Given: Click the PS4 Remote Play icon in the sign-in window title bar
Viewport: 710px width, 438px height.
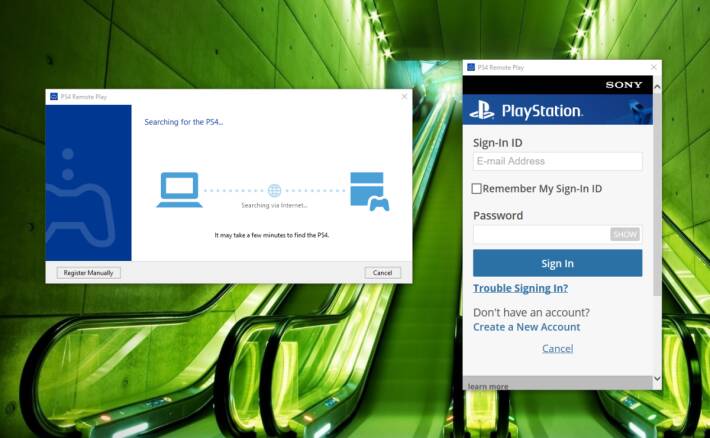Looking at the screenshot, I should (x=471, y=67).
